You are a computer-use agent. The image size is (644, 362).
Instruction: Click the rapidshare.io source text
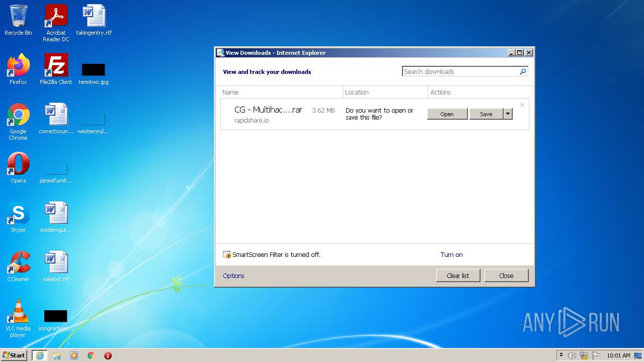252,121
